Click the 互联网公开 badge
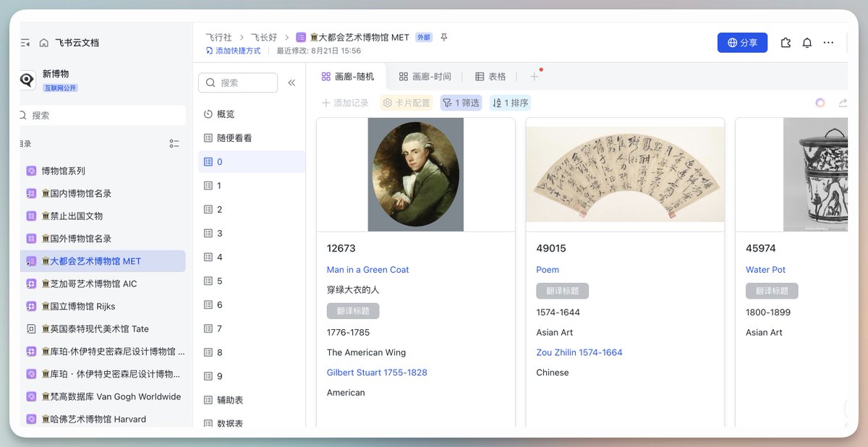868x447 pixels. pyautogui.click(x=60, y=88)
